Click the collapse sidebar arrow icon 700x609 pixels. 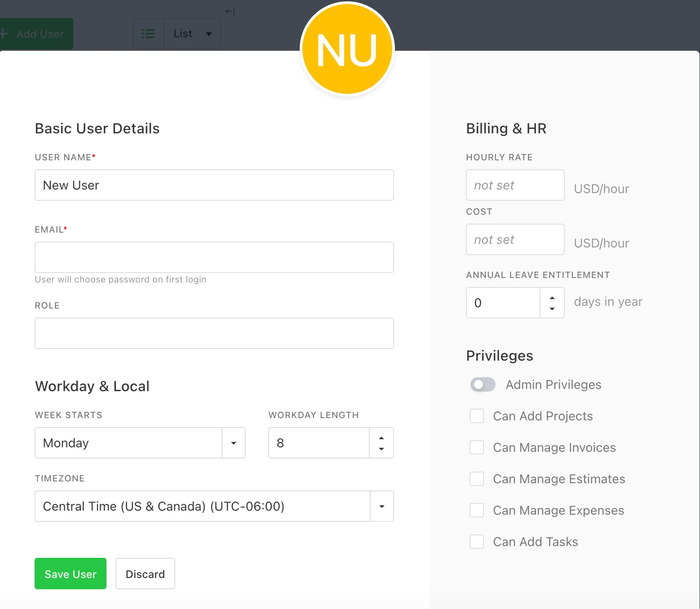[230, 11]
